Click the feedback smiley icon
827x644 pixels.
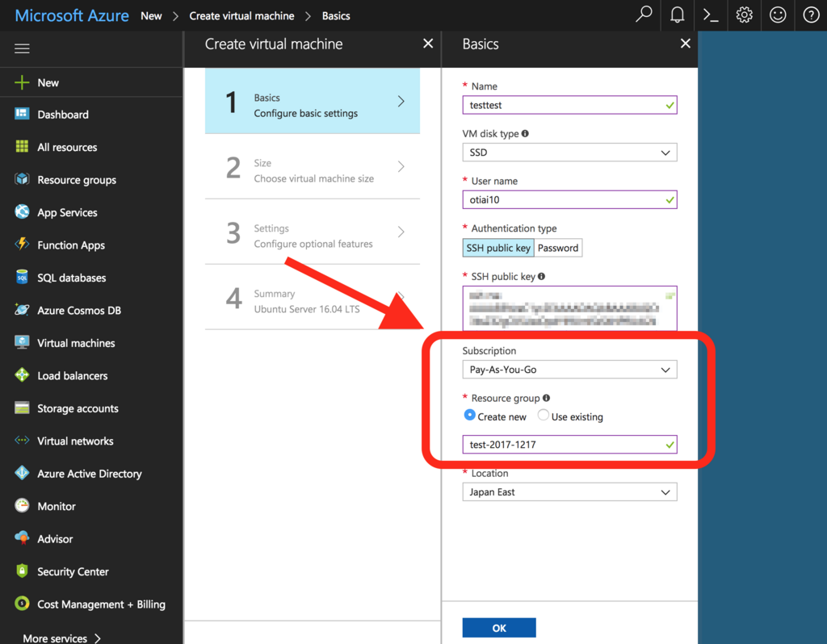778,15
